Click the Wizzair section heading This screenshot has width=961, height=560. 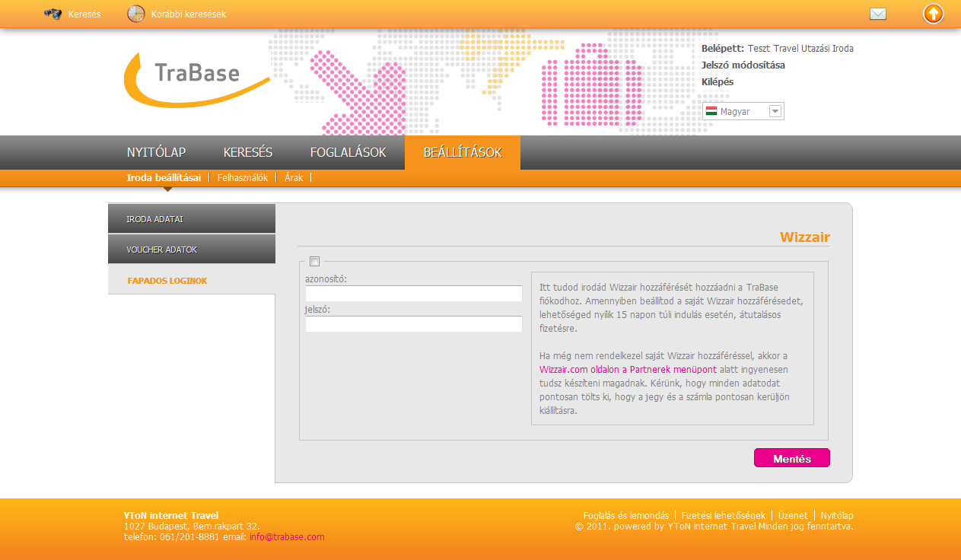pos(805,237)
